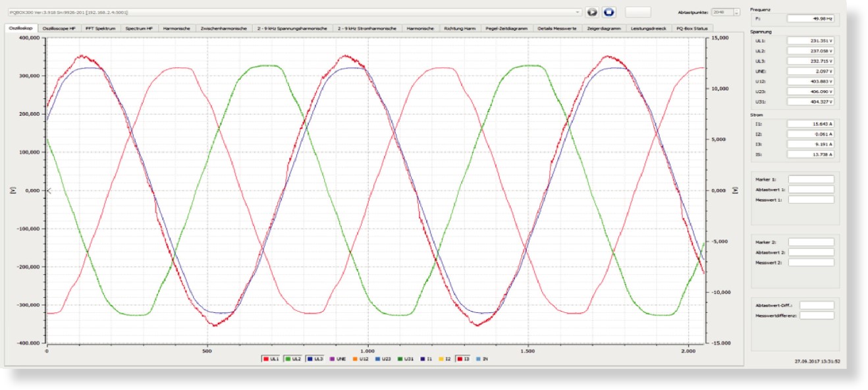This screenshot has width=868, height=390.
Task: Click the Abtastwert 1 field
Action: click(811, 189)
